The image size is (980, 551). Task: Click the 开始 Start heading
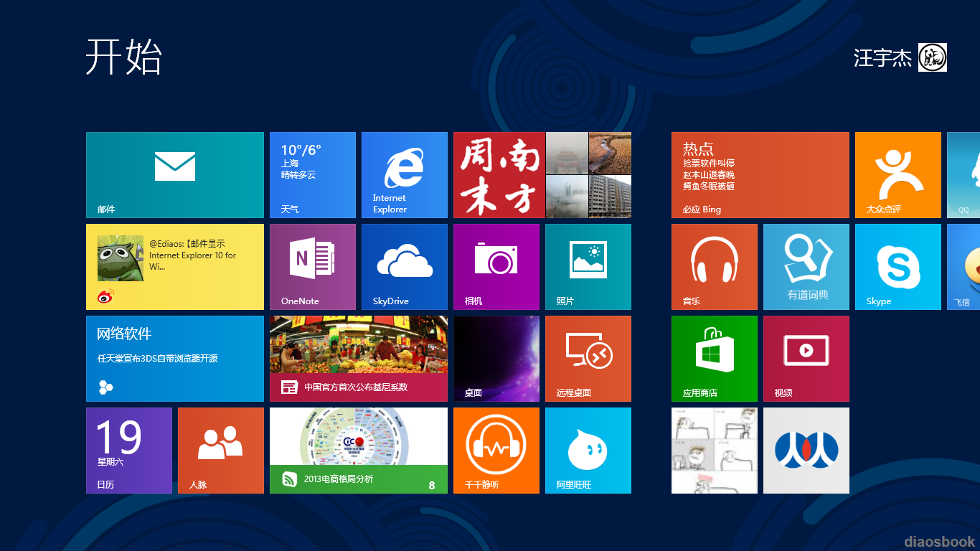[124, 57]
